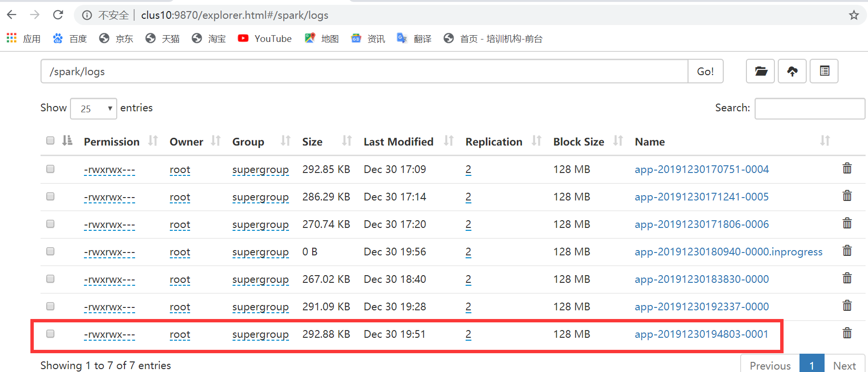Open file app-20191230171806-0006
Viewport: 868px width, 372px height.
[x=702, y=224]
